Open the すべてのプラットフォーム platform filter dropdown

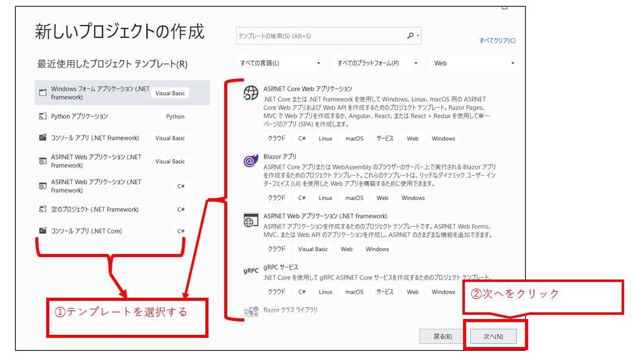[377, 63]
